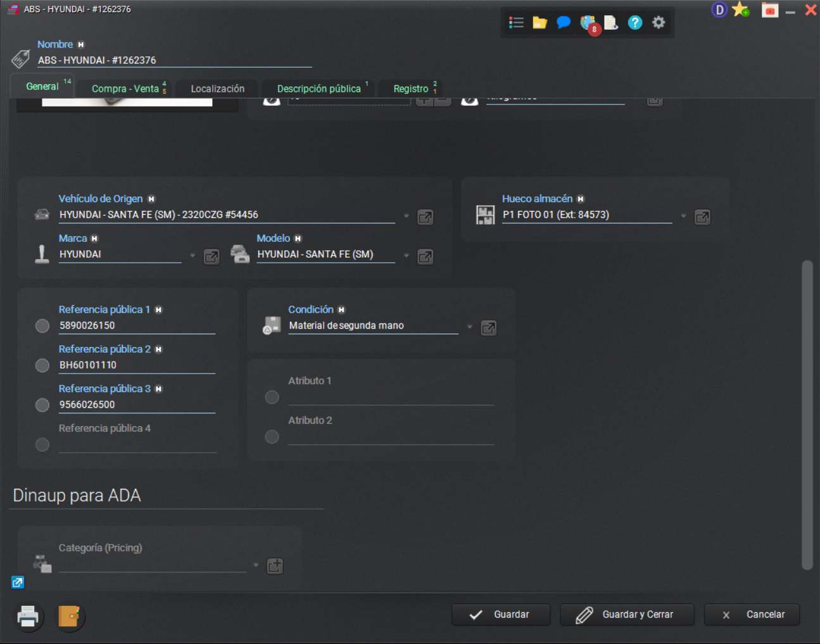This screenshot has width=820, height=644.
Task: Toggle the Atributo 1 radio circle
Action: coord(272,397)
